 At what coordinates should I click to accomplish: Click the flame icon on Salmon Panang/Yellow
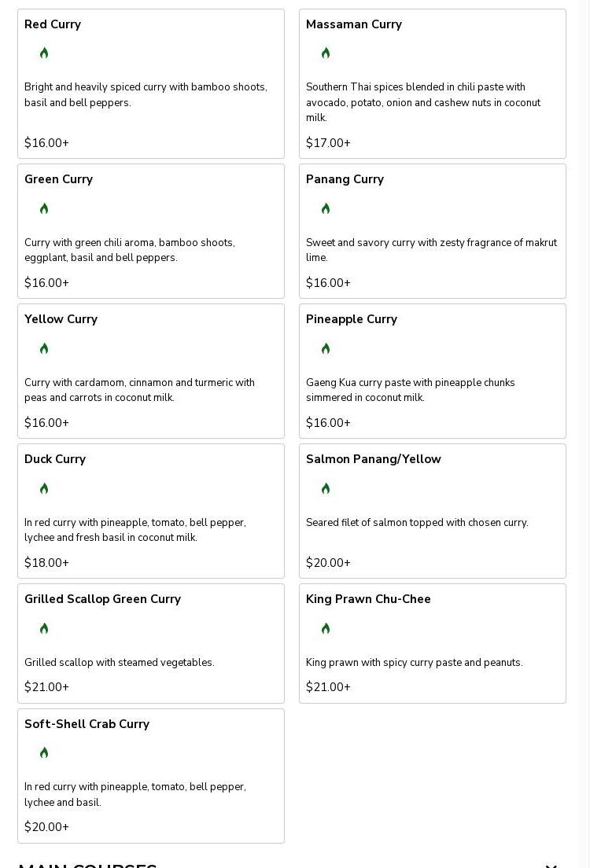pos(326,488)
